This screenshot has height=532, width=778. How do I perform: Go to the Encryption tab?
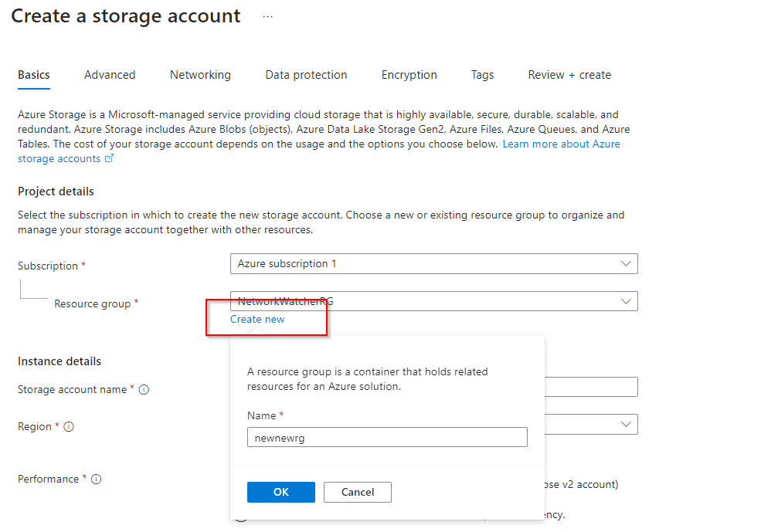coord(409,75)
